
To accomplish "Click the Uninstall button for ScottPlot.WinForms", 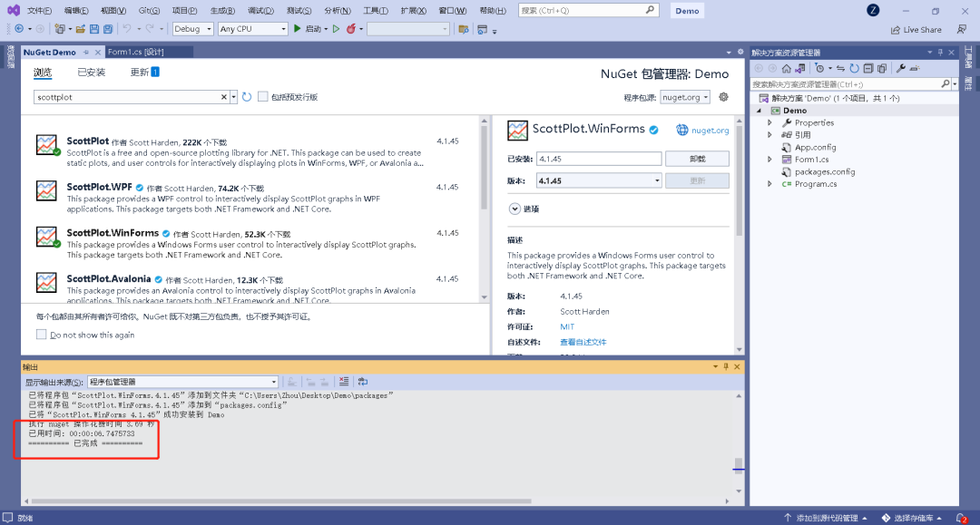I will pos(696,159).
